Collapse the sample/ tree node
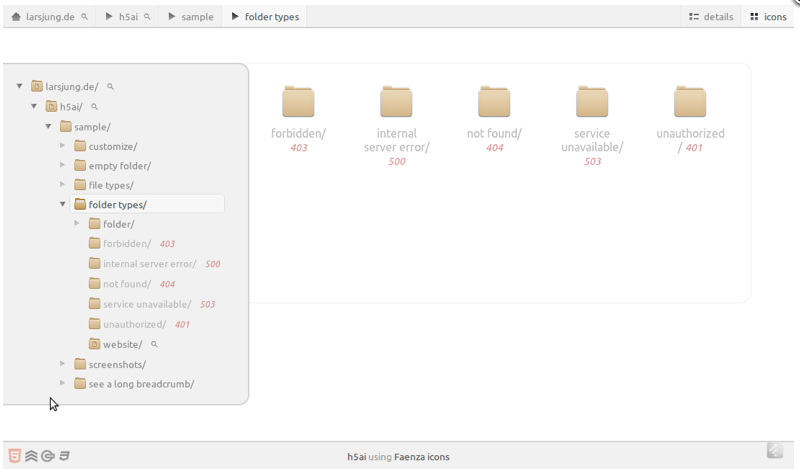 [48, 127]
